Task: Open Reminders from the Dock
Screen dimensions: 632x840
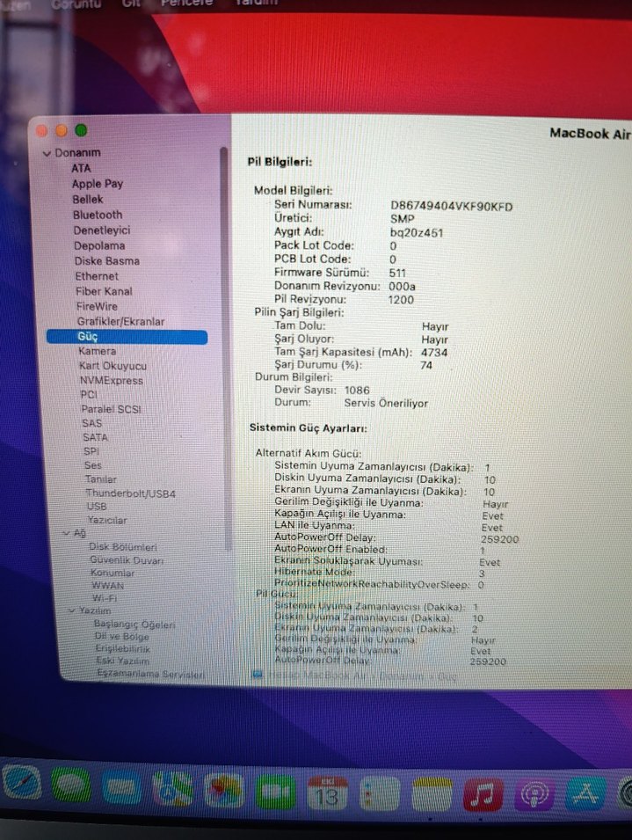Action: pyautogui.click(x=379, y=795)
